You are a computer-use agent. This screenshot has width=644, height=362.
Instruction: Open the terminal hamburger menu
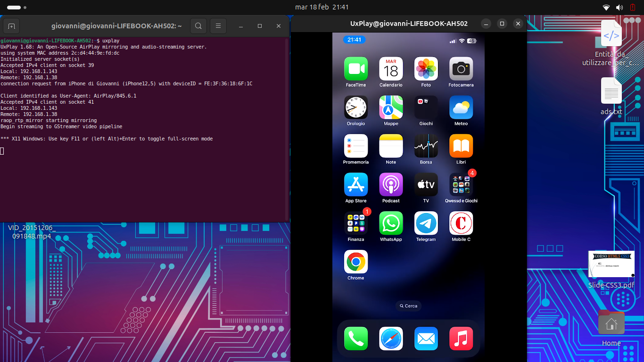pos(218,26)
